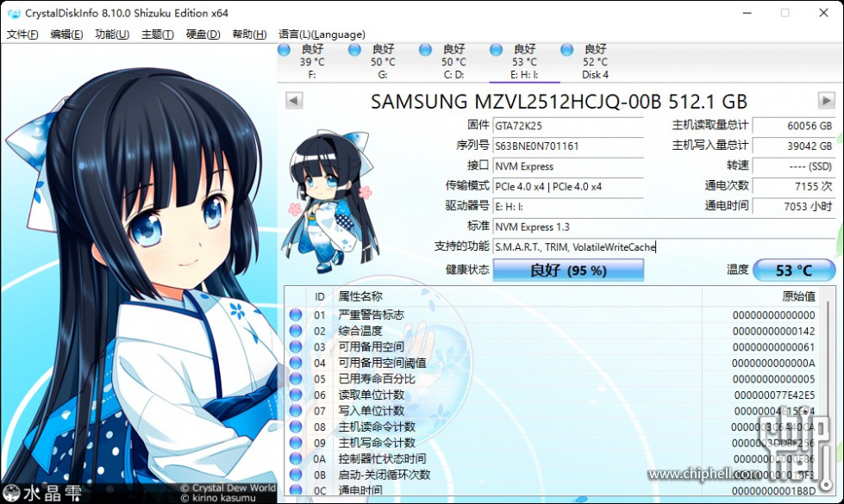
Task: Select the G: disk tab
Action: point(383,62)
